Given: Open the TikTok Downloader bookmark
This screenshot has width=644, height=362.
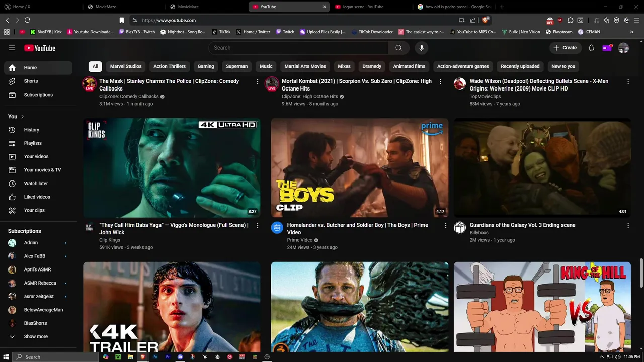Looking at the screenshot, I should point(372,32).
